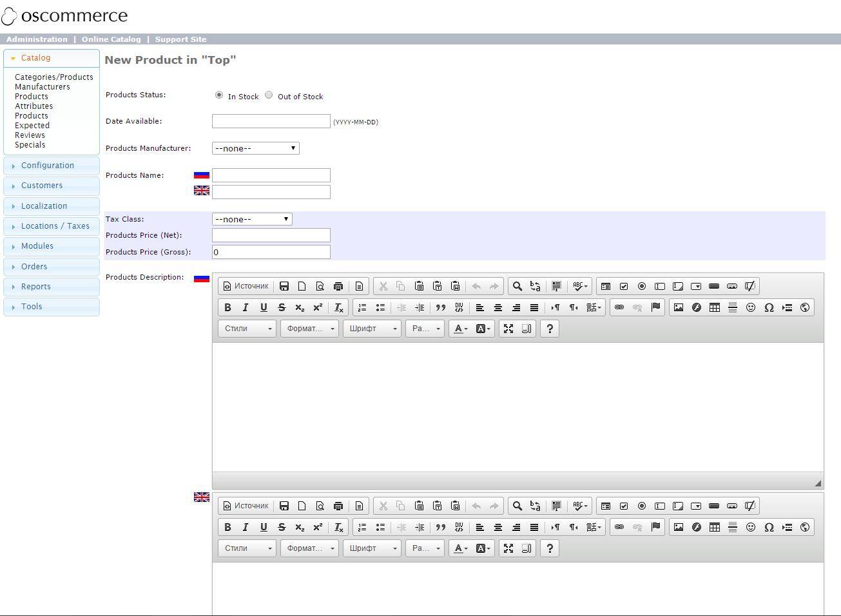The image size is (841, 616).
Task: Open the Find tool in the Russian editor
Action: coord(517,286)
